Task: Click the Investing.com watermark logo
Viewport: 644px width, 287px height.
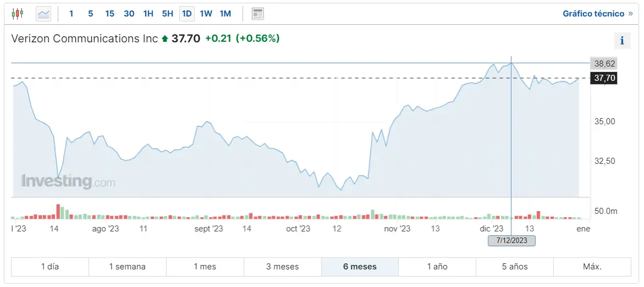Action: (68, 181)
